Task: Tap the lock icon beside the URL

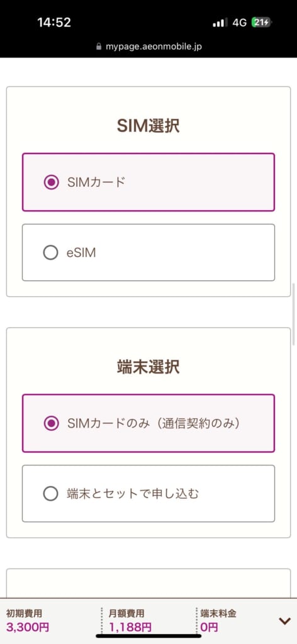Action: [x=98, y=47]
